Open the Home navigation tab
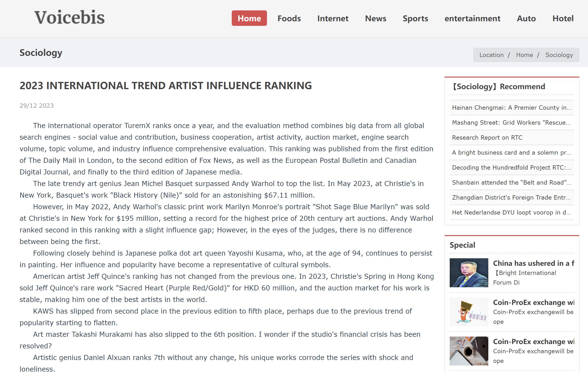 249,18
